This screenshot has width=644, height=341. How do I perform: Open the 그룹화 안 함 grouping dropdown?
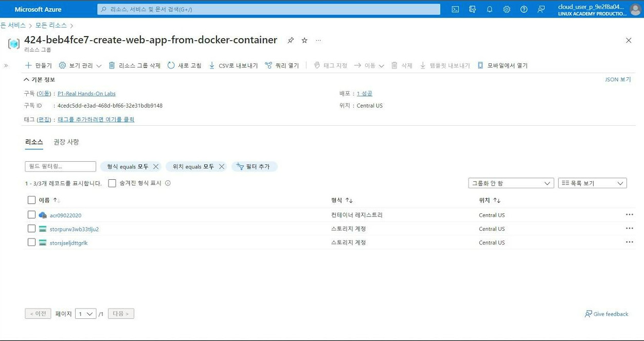click(x=511, y=183)
